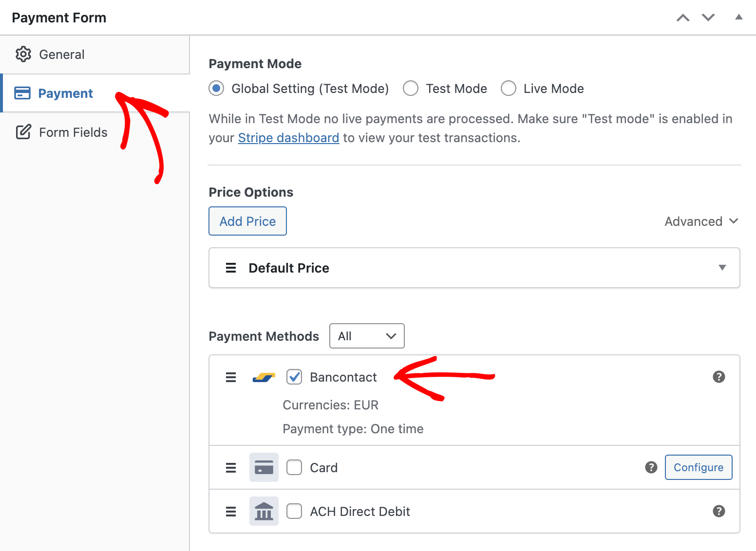Select the Payment card icon in sidebar
This screenshot has height=551, width=756.
coord(22,93)
